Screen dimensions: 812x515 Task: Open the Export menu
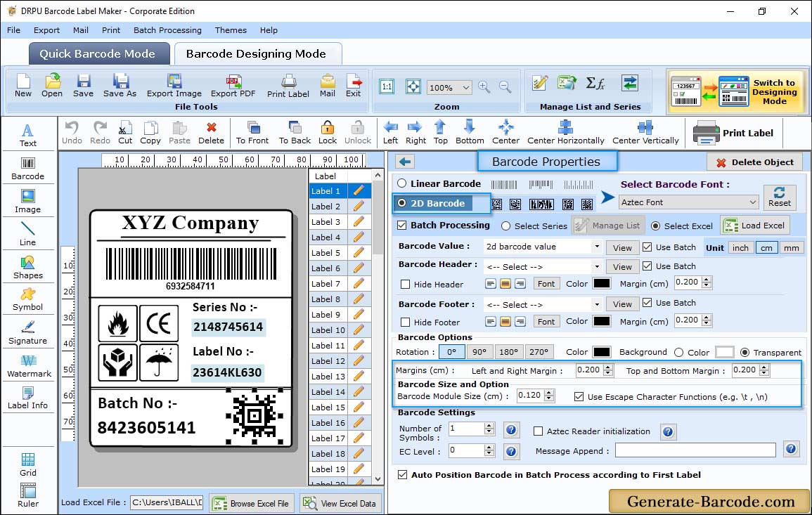coord(46,30)
